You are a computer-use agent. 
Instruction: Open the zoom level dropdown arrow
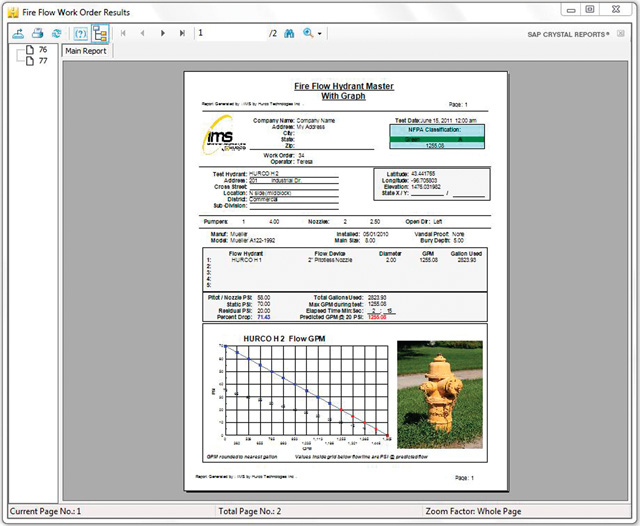click(x=319, y=34)
